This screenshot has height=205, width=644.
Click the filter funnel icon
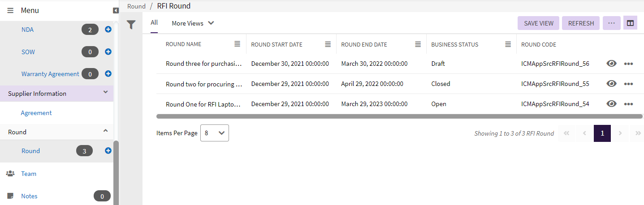pos(131,25)
